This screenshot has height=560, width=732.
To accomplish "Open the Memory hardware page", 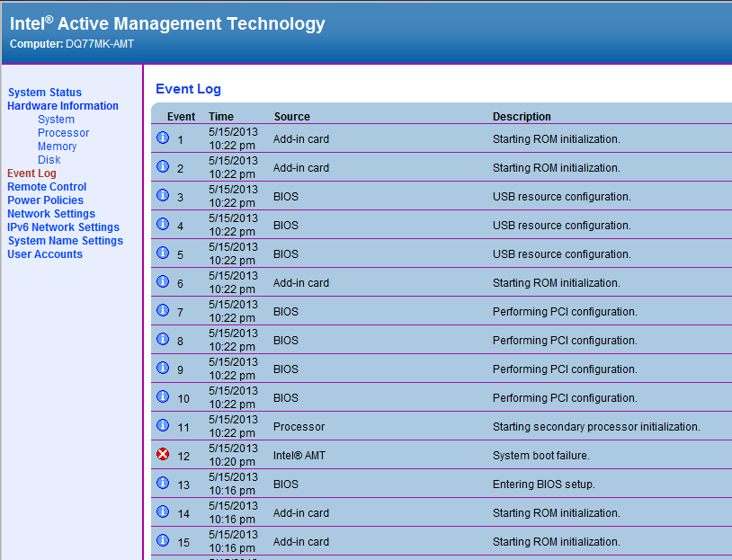I will (57, 147).
